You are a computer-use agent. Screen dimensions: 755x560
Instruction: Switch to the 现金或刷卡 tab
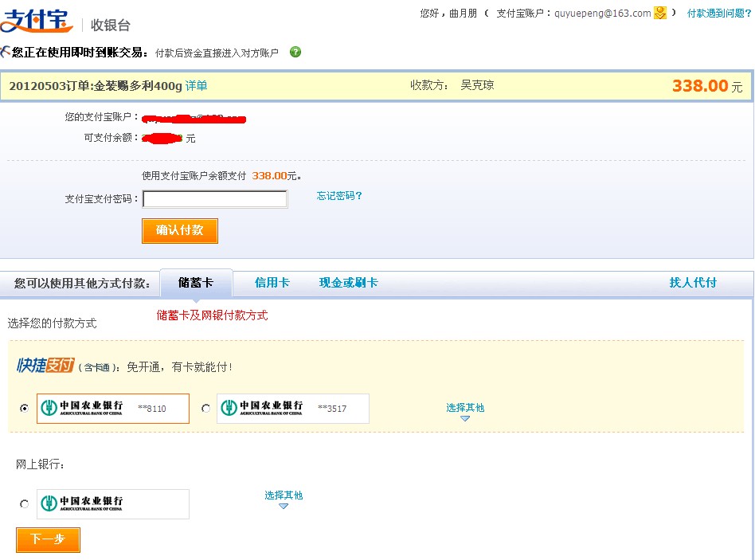click(348, 283)
